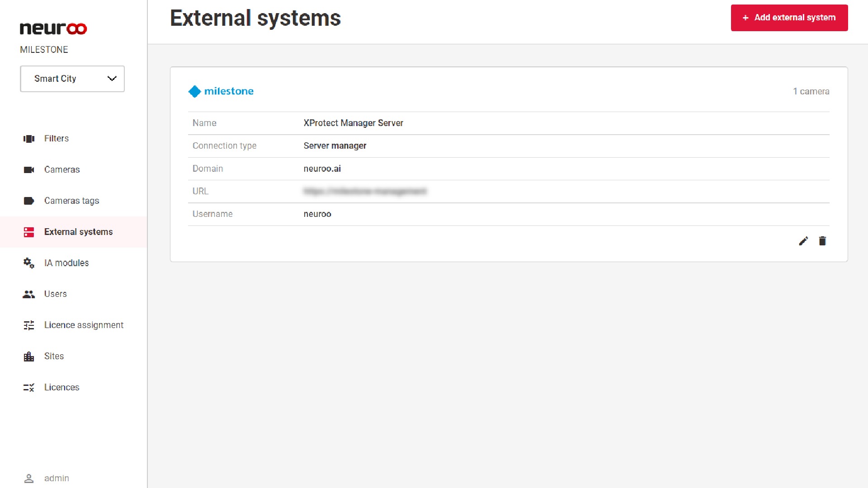Click the neuroo username value
The image size is (868, 488).
(317, 214)
